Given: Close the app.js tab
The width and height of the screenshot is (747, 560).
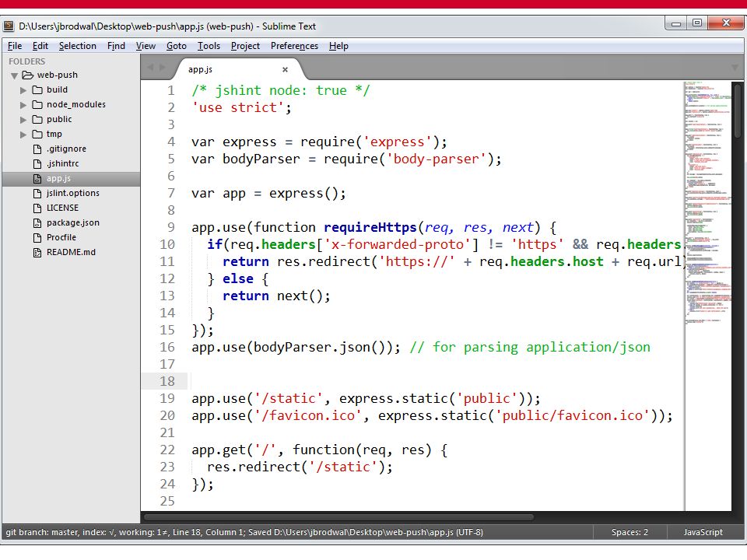Looking at the screenshot, I should [285, 69].
